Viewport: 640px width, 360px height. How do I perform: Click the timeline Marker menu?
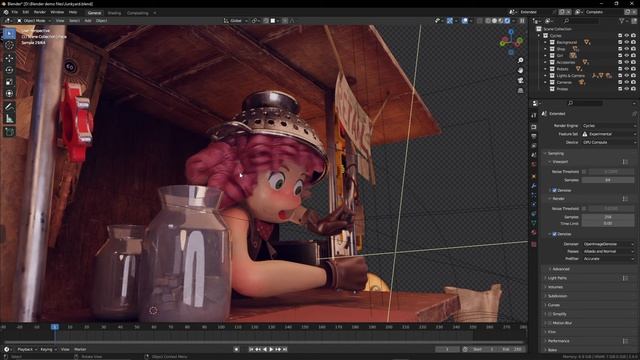click(80, 349)
